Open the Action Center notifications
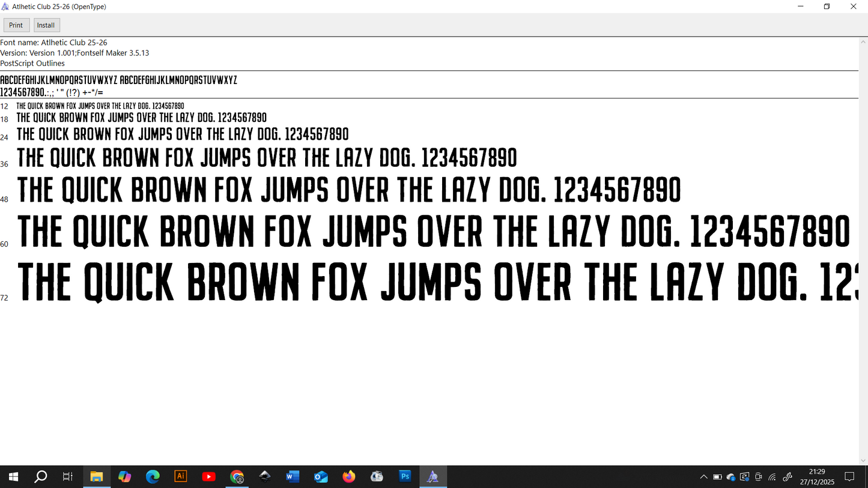 849,476
